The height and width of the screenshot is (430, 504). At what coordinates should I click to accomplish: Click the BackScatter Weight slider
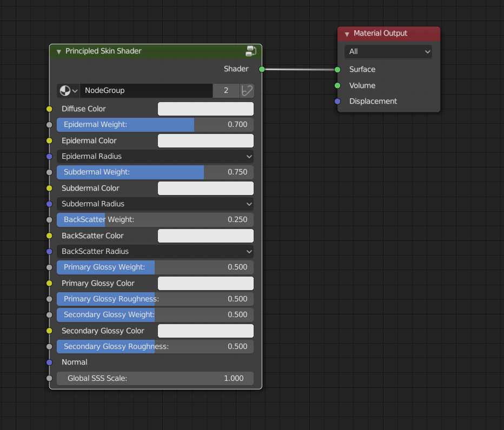click(x=155, y=220)
